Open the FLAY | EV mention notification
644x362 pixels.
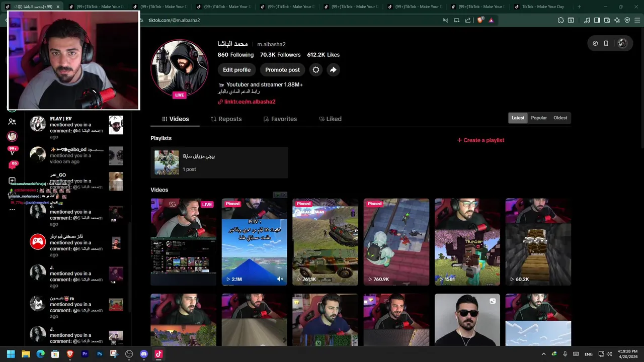[76, 128]
